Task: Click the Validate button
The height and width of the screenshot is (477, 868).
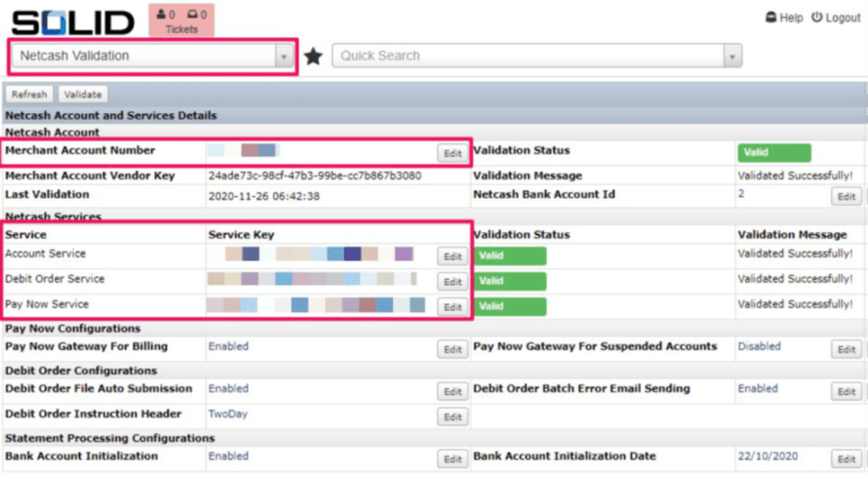Action: (x=83, y=95)
